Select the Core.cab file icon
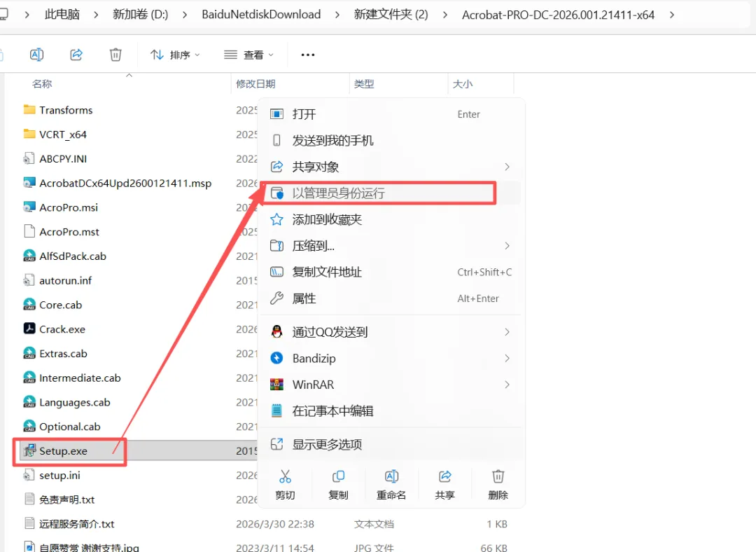 point(29,305)
